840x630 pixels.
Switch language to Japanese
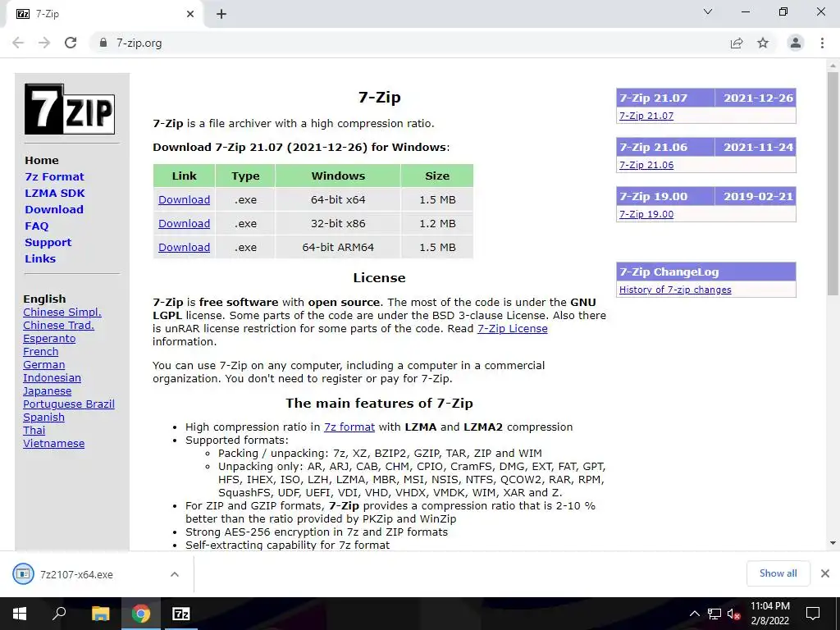click(x=47, y=391)
